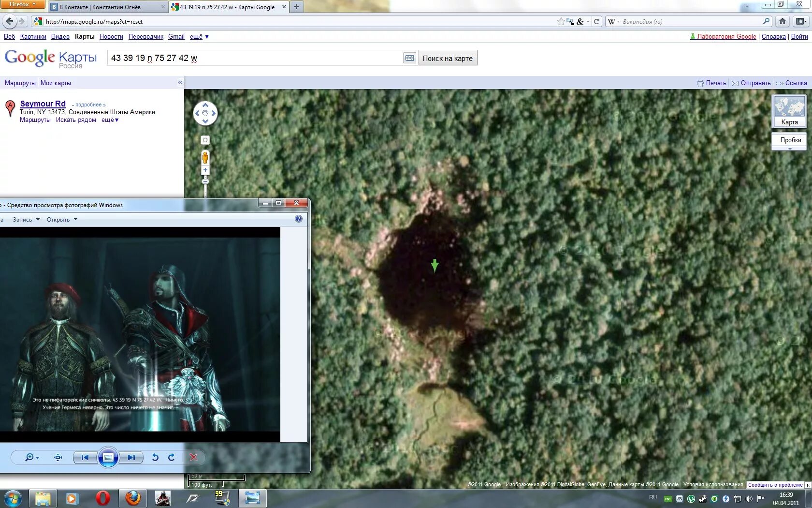Reload the page with the refresh icon
The image size is (812, 508).
[596, 21]
